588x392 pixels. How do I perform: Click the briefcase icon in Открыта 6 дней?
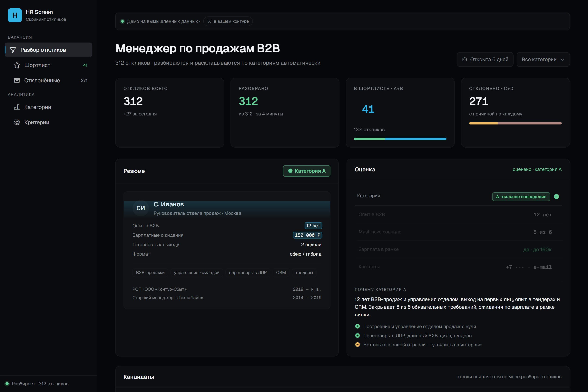pos(465,60)
